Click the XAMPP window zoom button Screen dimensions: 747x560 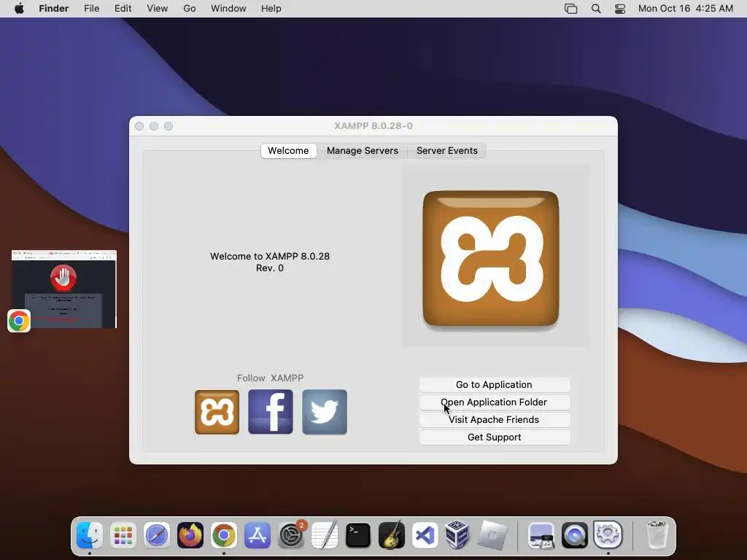coord(169,126)
